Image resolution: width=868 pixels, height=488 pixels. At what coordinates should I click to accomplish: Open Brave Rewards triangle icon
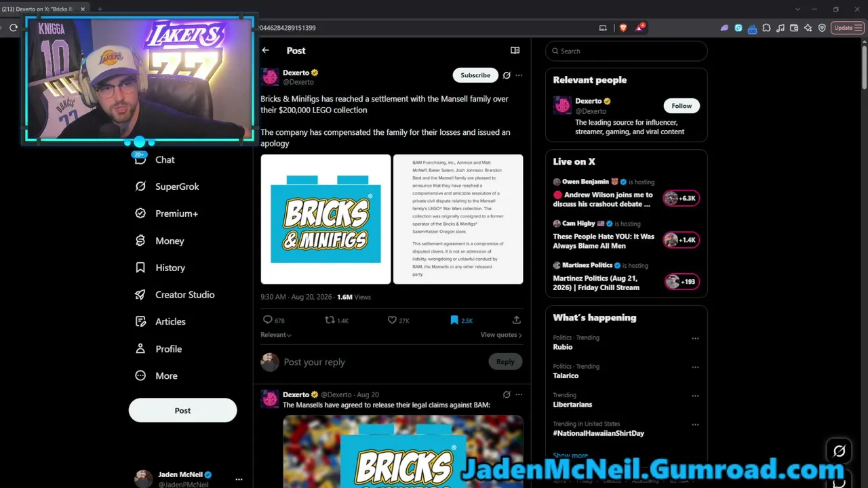(x=640, y=28)
